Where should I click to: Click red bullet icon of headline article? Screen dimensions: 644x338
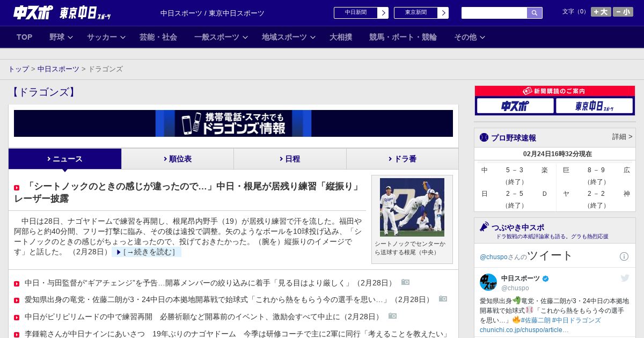(17, 188)
